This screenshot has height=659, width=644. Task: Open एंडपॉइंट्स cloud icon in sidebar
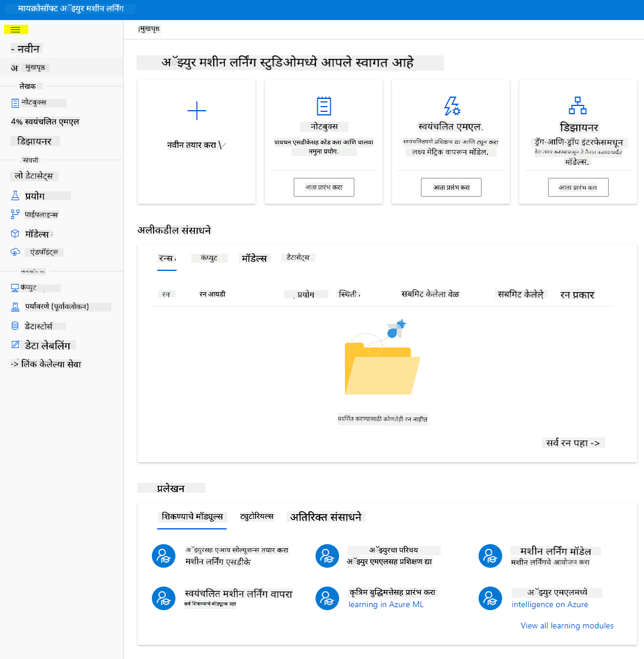pos(15,251)
